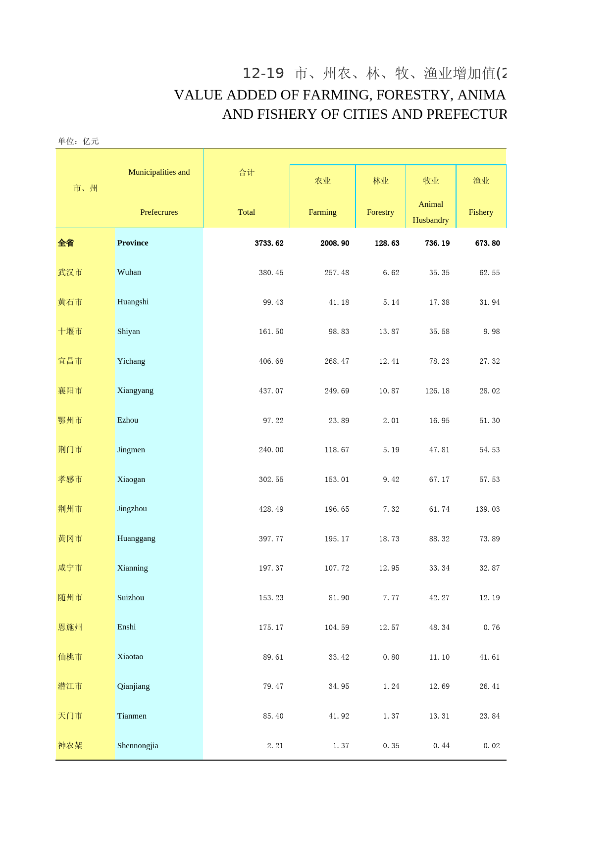Select the Xiangyang cell
Screen dimensions: 614x868
click(135, 390)
